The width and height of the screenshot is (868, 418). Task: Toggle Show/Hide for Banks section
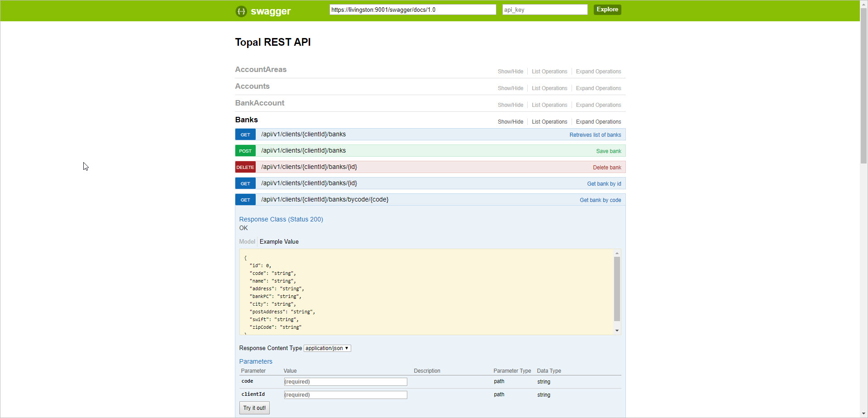[x=510, y=122]
